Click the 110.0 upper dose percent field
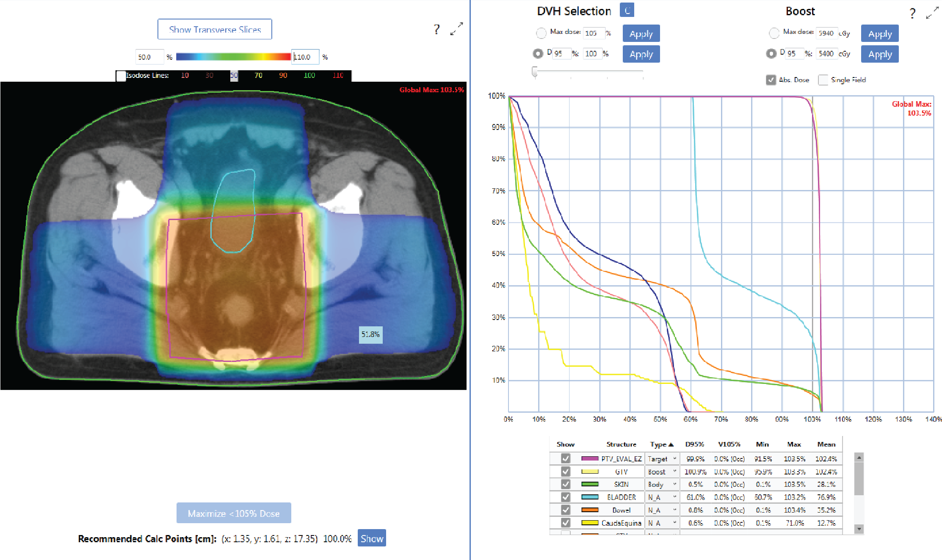The height and width of the screenshot is (560, 942). tap(305, 57)
